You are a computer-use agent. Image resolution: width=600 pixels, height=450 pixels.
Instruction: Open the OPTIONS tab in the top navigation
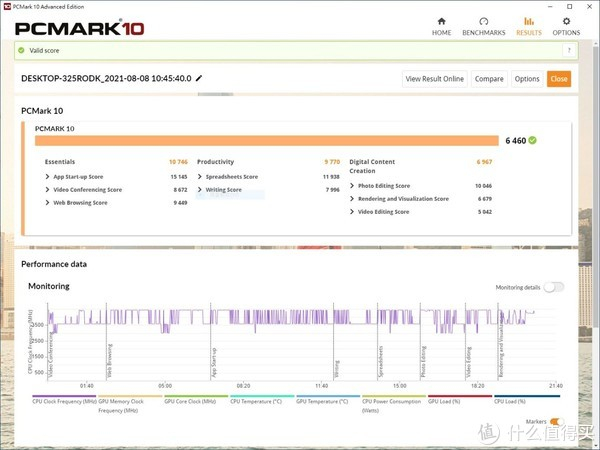566,27
